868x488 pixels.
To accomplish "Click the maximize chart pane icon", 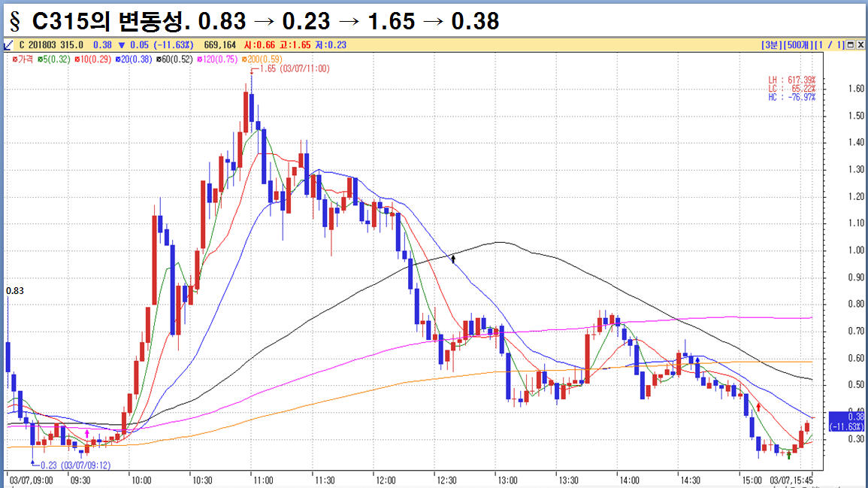I will pos(850,44).
